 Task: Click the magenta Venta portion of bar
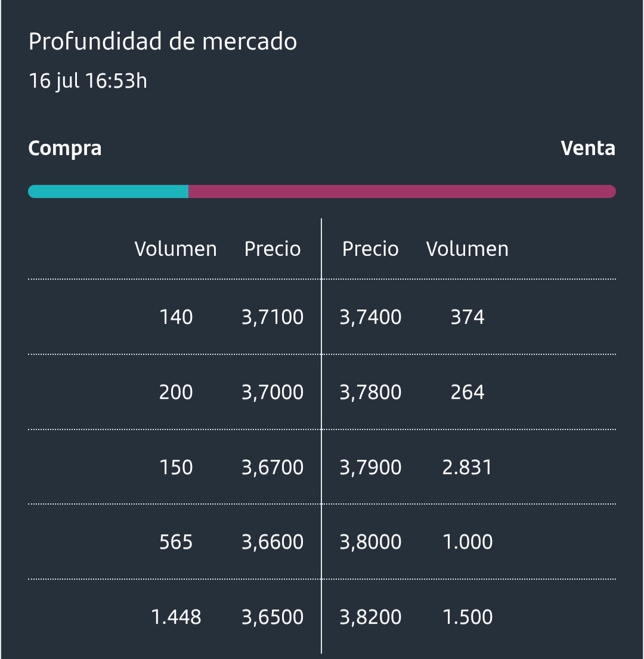(x=402, y=191)
